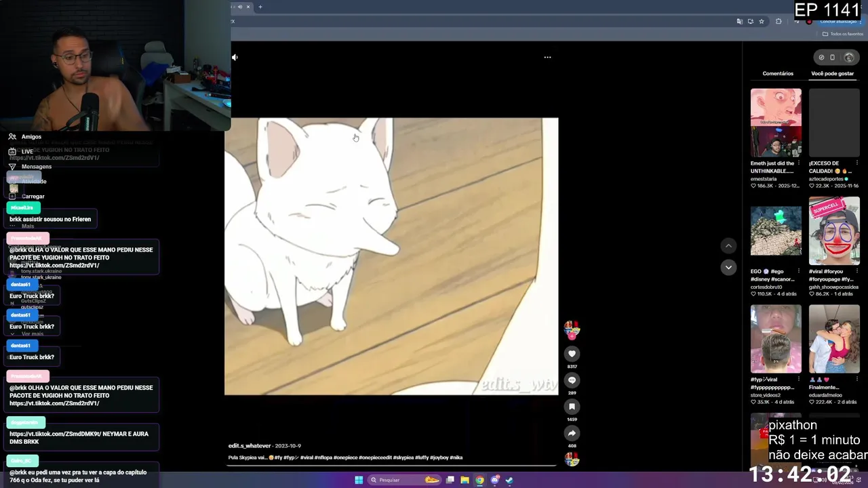
Task: Click the install app icon in address bar
Action: click(750, 22)
